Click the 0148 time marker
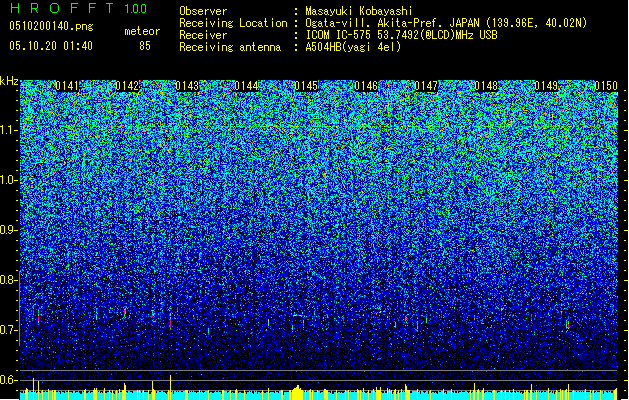This screenshot has width=629, height=400. coord(486,86)
